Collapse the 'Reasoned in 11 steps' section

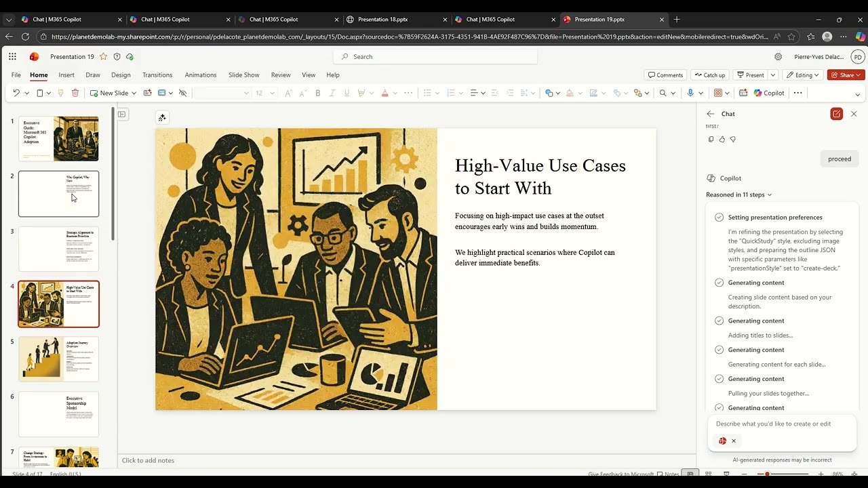tap(739, 195)
